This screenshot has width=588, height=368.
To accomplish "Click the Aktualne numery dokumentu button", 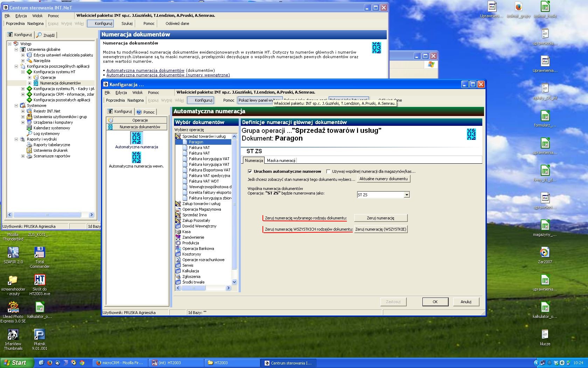I will (384, 179).
